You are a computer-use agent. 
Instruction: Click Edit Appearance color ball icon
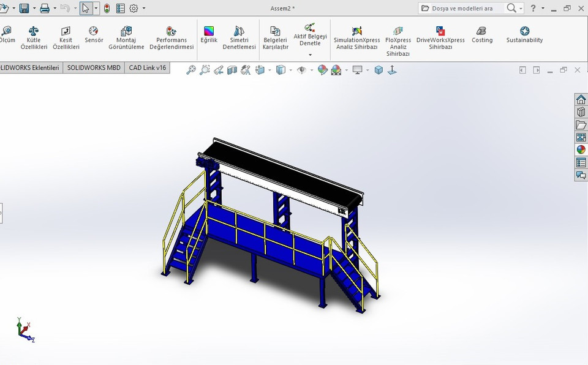[x=322, y=70]
